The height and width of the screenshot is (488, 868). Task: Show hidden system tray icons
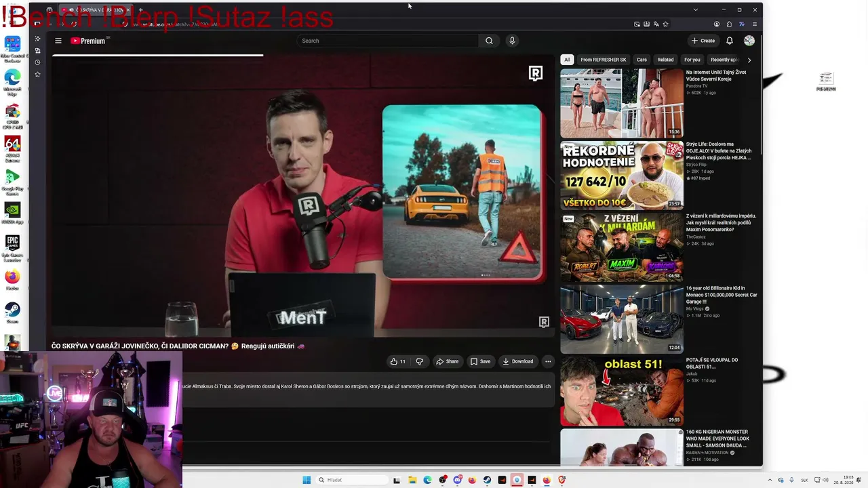pyautogui.click(x=771, y=480)
